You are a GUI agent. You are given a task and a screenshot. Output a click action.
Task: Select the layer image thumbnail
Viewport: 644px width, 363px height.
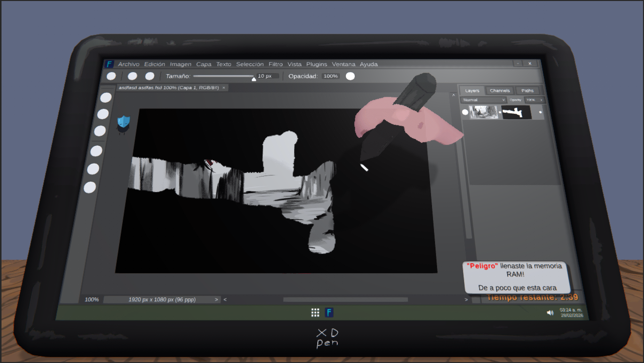click(x=484, y=112)
